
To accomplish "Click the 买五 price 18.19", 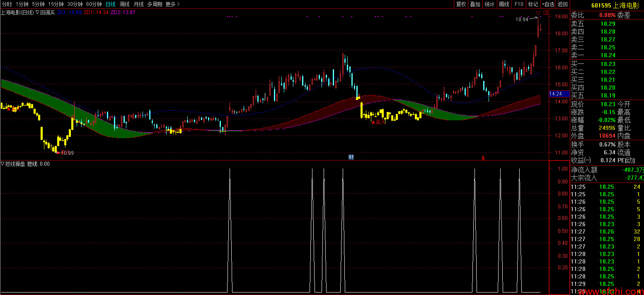I will click(x=608, y=96).
